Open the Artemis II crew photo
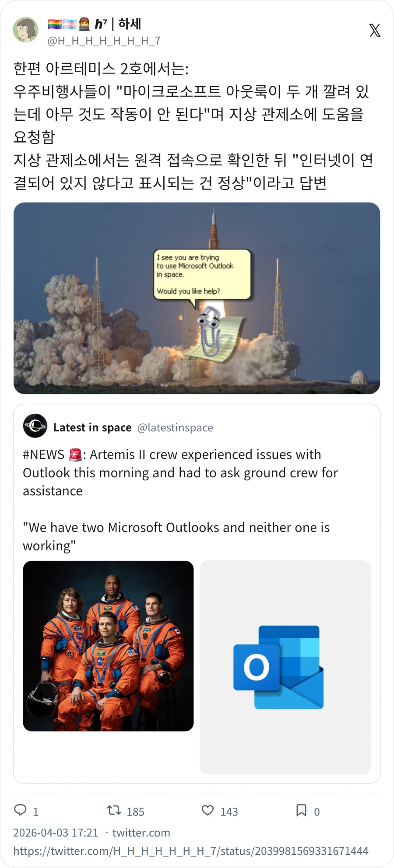This screenshot has height=868, width=394. click(x=108, y=646)
